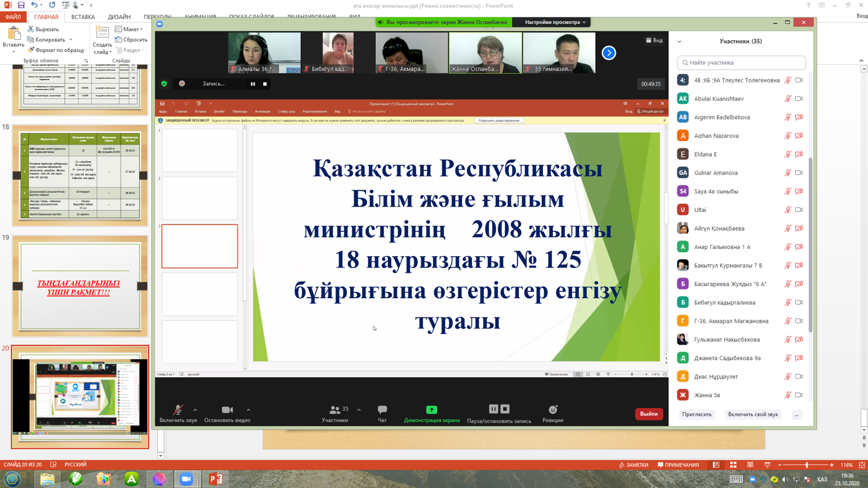The height and width of the screenshot is (488, 868).
Task: Toggle the Participants panel
Action: (x=335, y=413)
